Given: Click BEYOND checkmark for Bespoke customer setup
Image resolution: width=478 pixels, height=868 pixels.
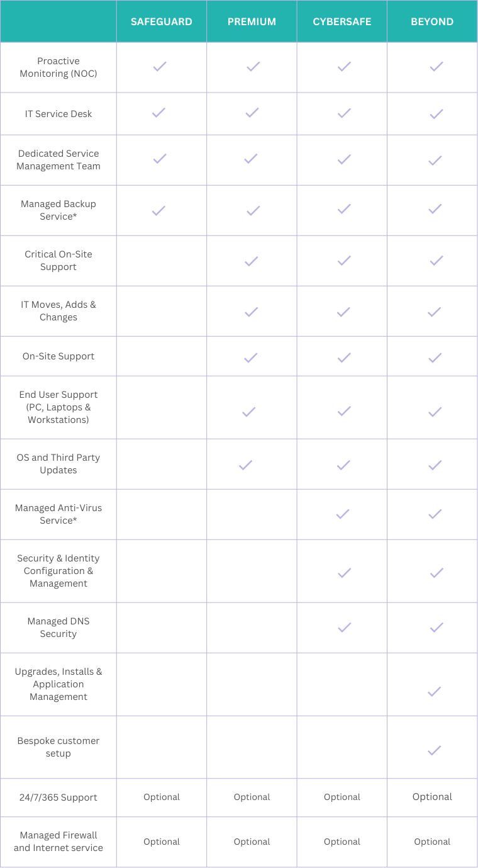Looking at the screenshot, I should [434, 750].
